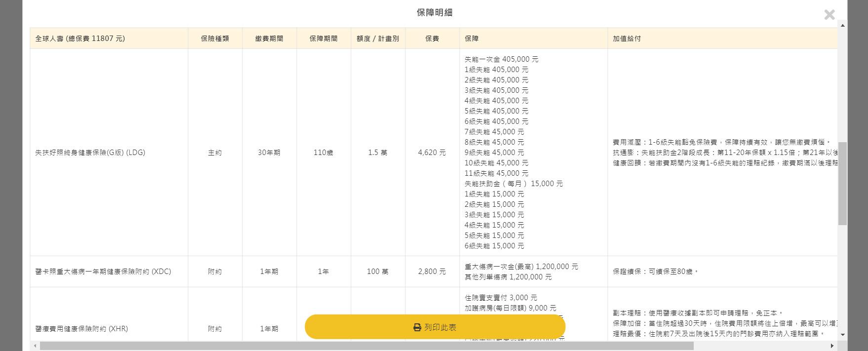This screenshot has height=351, width=868.
Task: Close the 保障明細 dialog with the X
Action: click(829, 15)
